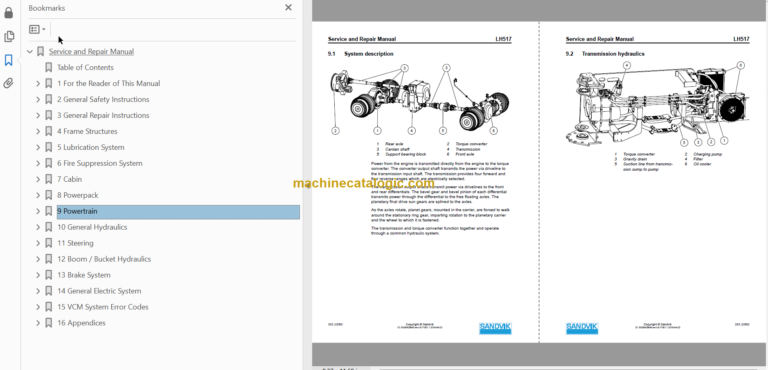Go to Table of Contents bookmark
Viewport: 768px width, 370px height.
pos(85,68)
